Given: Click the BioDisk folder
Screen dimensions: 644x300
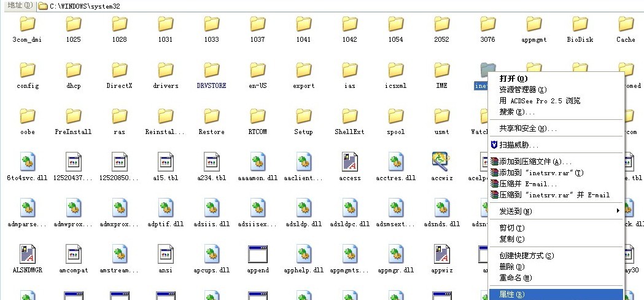Looking at the screenshot, I should (x=580, y=25).
